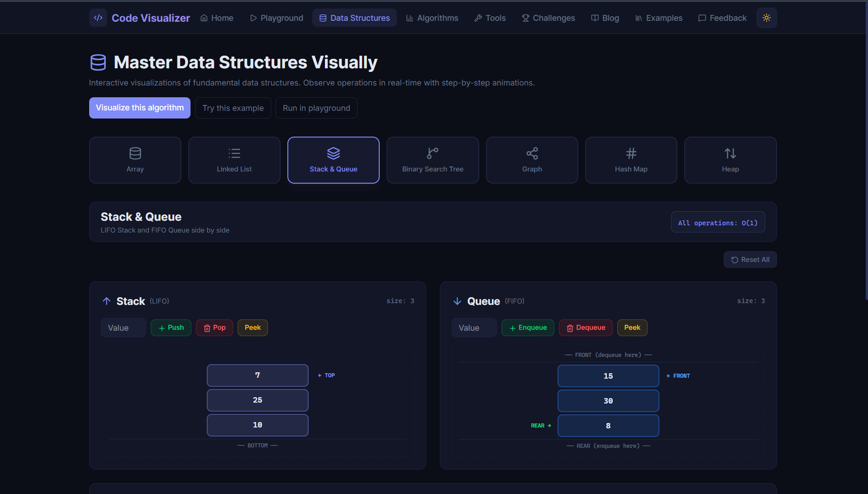Select the Heap card
This screenshot has width=868, height=494.
tap(730, 160)
